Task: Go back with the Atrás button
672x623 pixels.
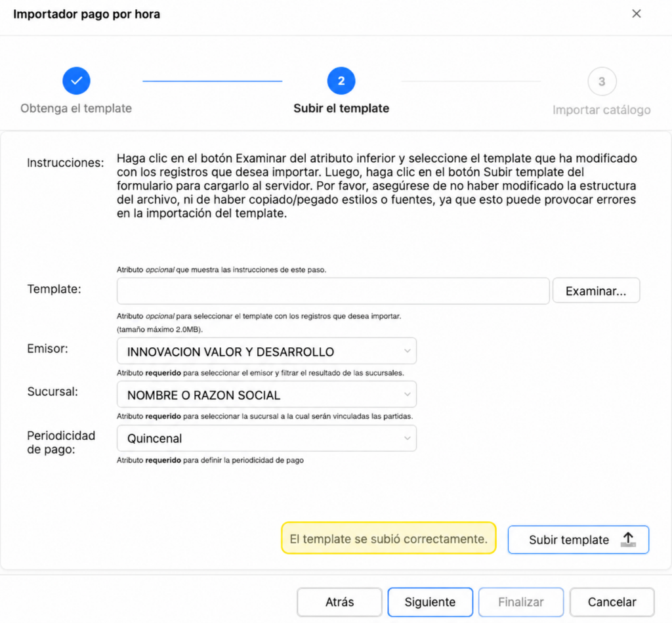Action: tap(339, 602)
